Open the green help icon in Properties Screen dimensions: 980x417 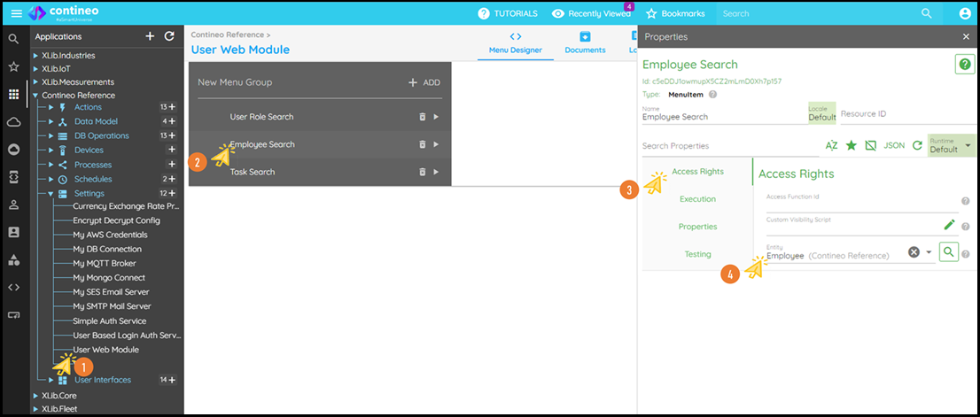pos(964,65)
